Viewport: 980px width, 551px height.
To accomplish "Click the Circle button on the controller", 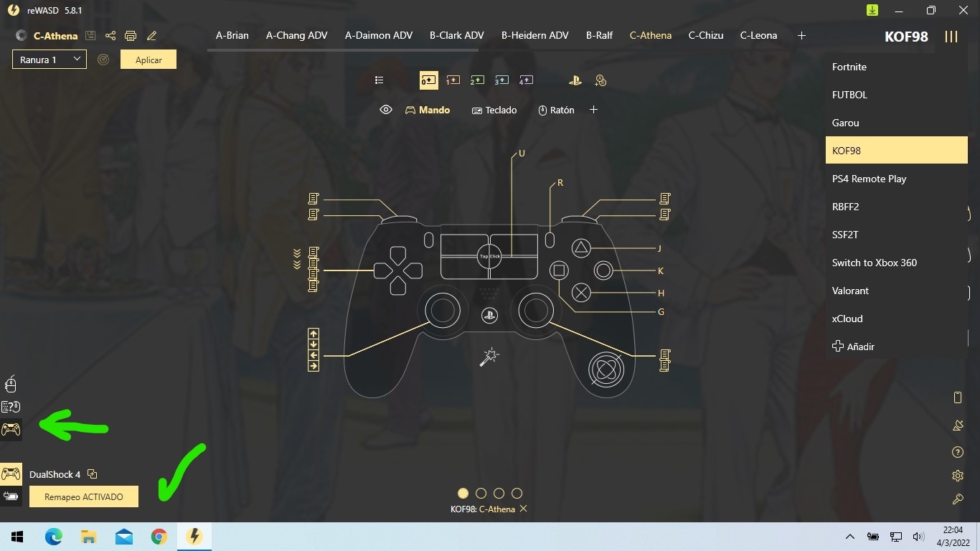I will point(603,270).
